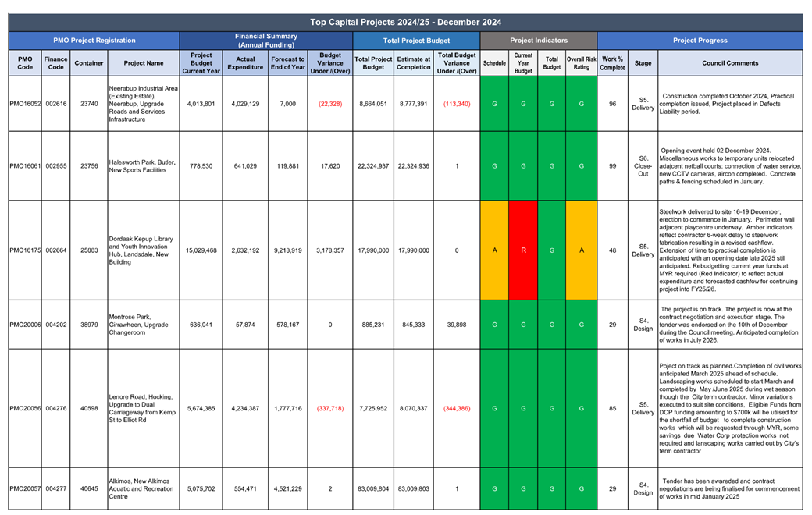The image size is (812, 515).
Task: Click amber Overall Risk Rating for Dordaak Kepup
Action: pyautogui.click(x=582, y=250)
